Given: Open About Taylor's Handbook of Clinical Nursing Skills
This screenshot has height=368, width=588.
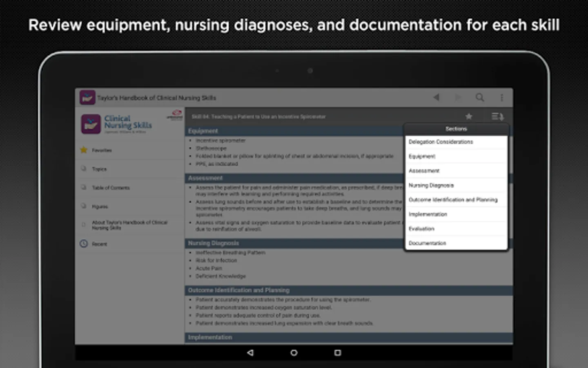Looking at the screenshot, I should [x=129, y=225].
